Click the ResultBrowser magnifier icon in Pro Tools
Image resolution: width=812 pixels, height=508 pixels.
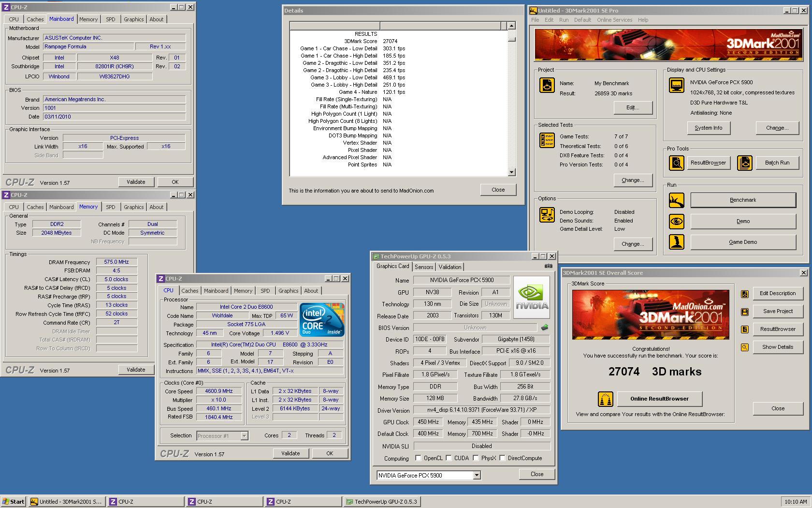tap(676, 163)
